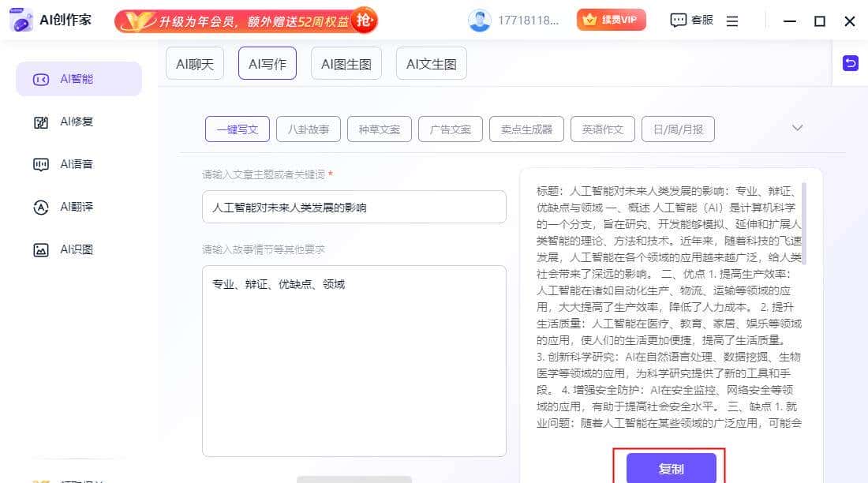Viewport: 868px width, 483px height.
Task: Copy the generated article with 复制
Action: tap(670, 468)
